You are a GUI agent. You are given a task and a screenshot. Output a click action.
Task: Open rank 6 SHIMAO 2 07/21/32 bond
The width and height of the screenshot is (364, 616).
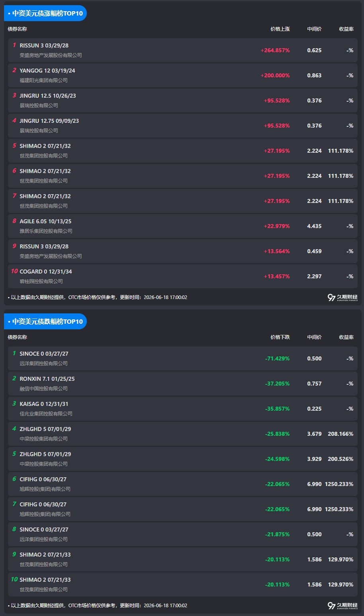click(x=45, y=171)
